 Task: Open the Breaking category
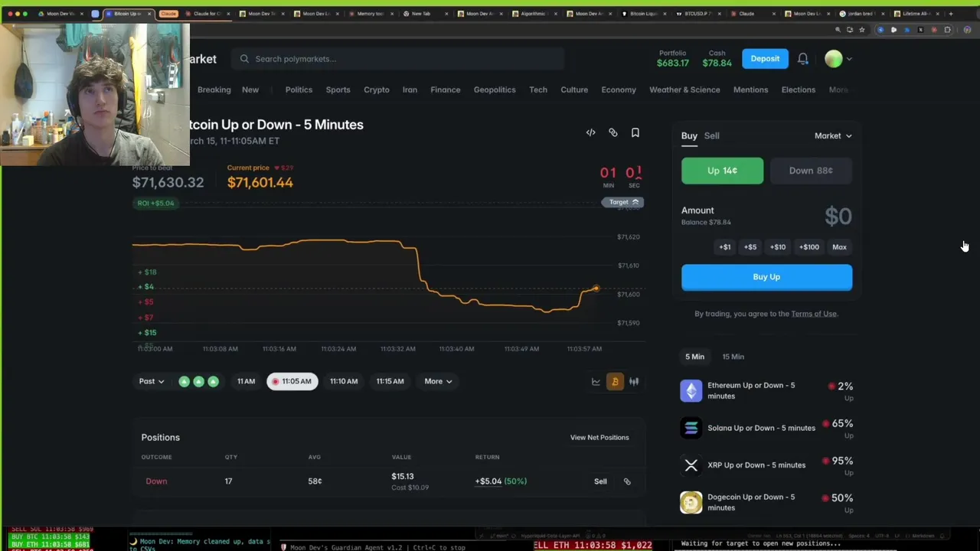pos(214,90)
